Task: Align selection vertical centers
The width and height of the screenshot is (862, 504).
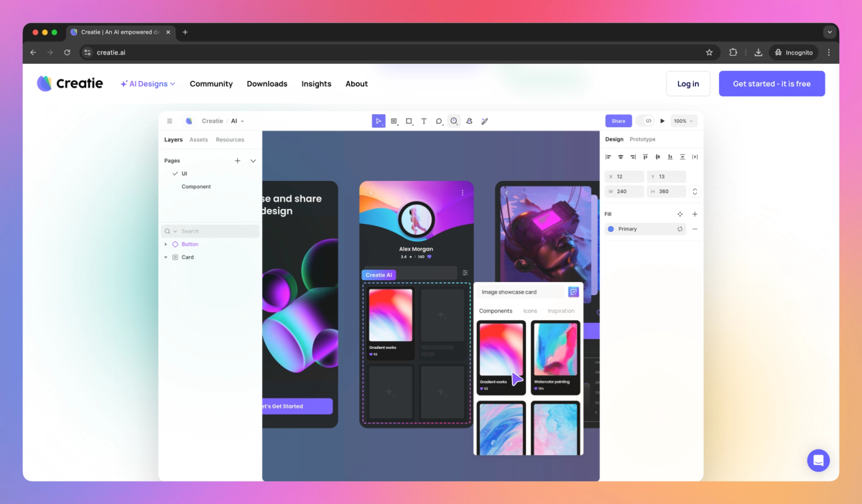Action: [x=657, y=157]
